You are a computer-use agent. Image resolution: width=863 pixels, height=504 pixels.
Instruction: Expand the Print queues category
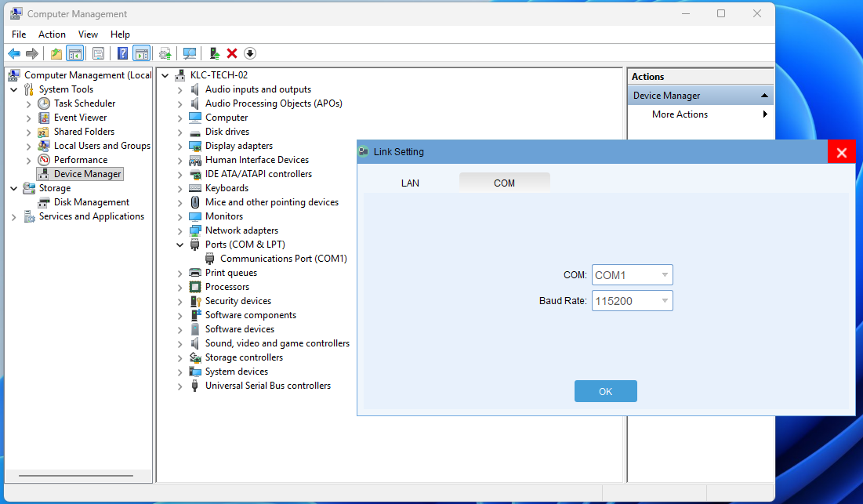180,273
